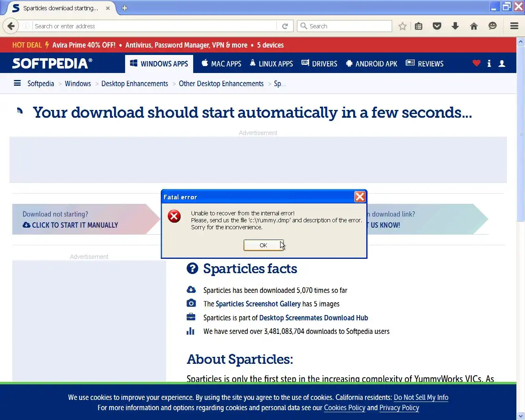Open Other Desktop Enhancements breadcrumb
The height and width of the screenshot is (420, 525).
point(221,84)
